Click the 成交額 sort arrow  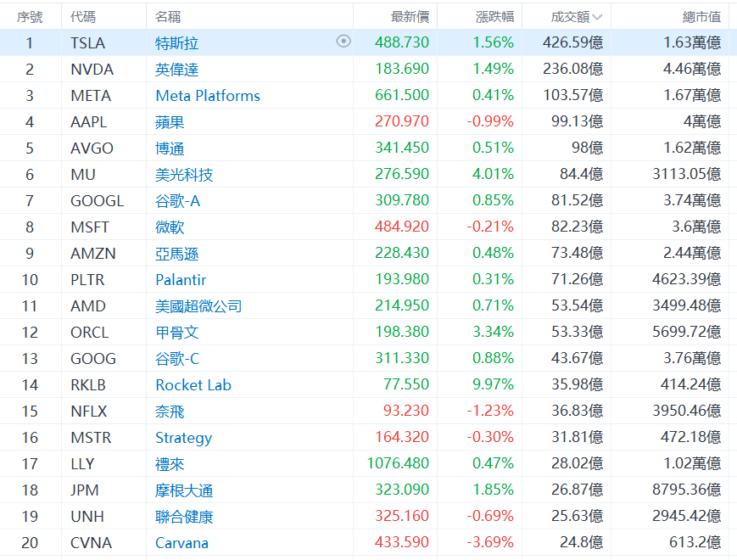tap(598, 17)
